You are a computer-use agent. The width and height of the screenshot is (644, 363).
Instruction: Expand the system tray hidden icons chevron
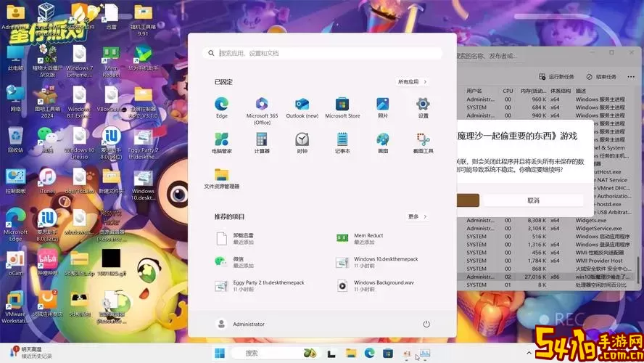(x=529, y=353)
